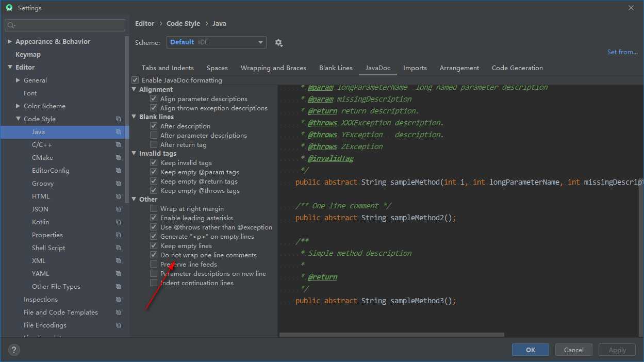The image size is (644, 362).
Task: Select Font under Editor
Action: coord(30,93)
